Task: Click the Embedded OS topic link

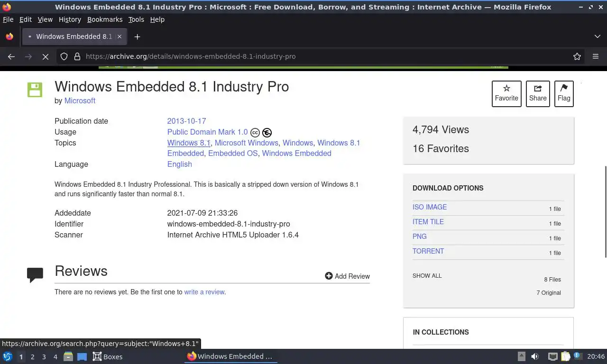Action: [x=233, y=153]
